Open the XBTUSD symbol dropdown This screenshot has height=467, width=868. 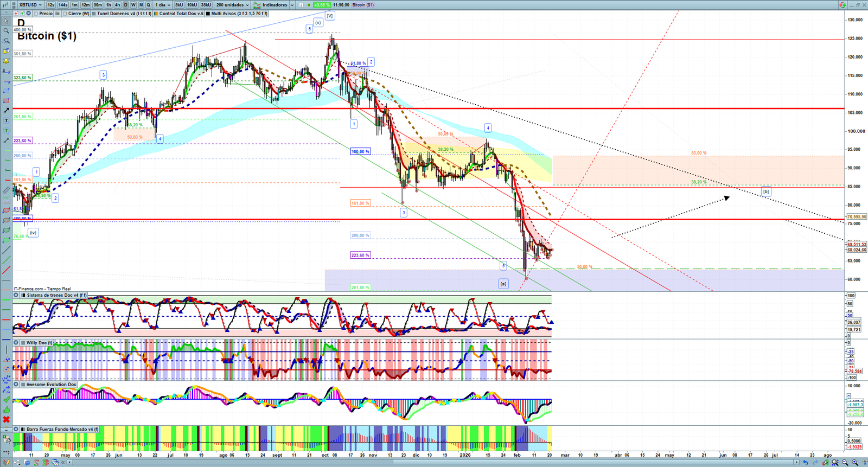pos(30,5)
